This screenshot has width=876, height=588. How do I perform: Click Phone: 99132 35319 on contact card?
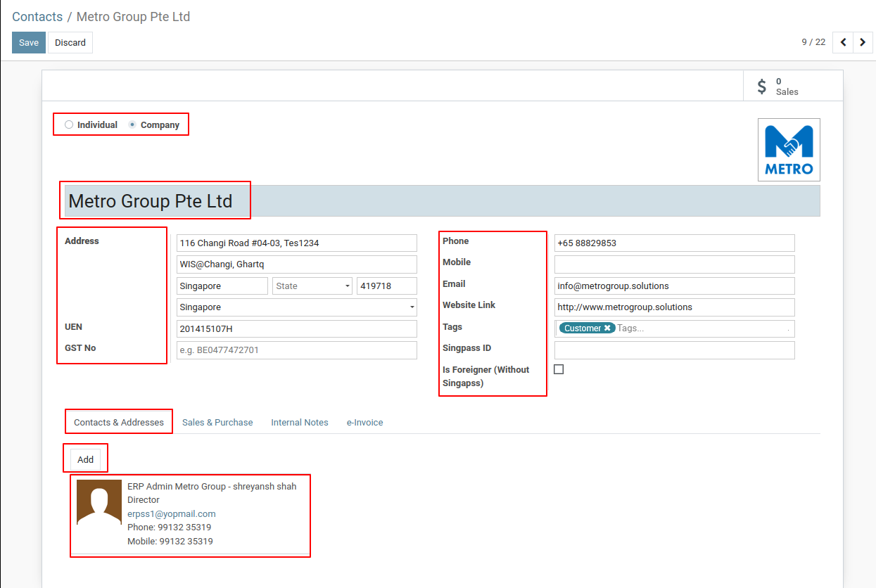[169, 528]
